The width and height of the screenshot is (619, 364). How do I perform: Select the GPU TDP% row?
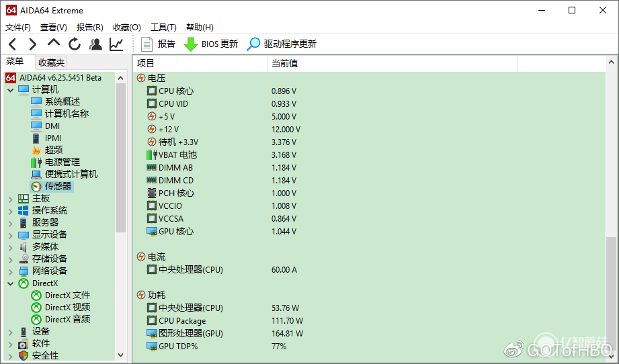pyautogui.click(x=369, y=347)
